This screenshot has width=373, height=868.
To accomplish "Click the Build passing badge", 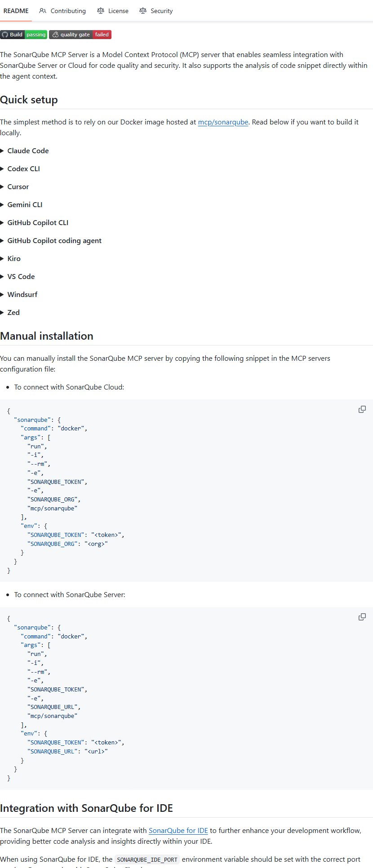I will click(x=23, y=35).
